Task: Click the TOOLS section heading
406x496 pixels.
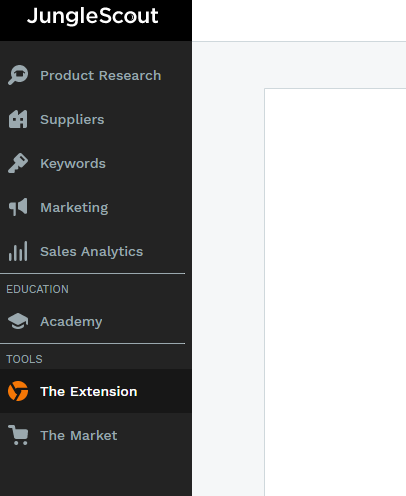Action: tap(24, 359)
